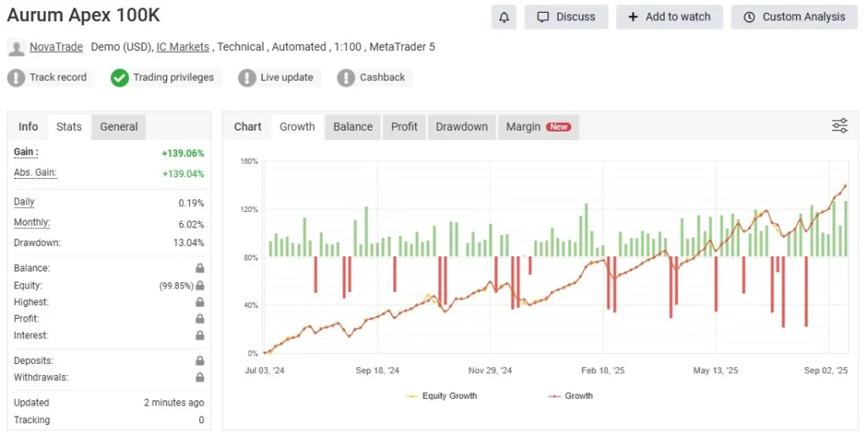Image resolution: width=868 pixels, height=436 pixels.
Task: Click the 6.02% monthly value
Action: (x=191, y=225)
